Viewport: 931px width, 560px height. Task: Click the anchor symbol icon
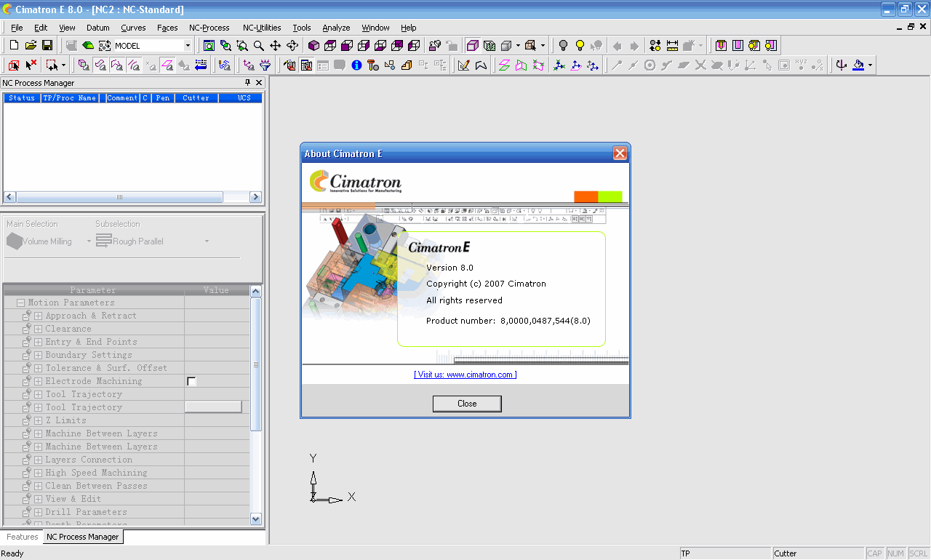tap(842, 65)
